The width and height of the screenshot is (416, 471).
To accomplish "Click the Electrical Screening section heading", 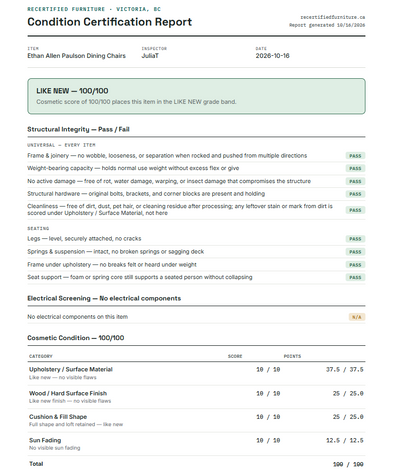I will [x=104, y=298].
